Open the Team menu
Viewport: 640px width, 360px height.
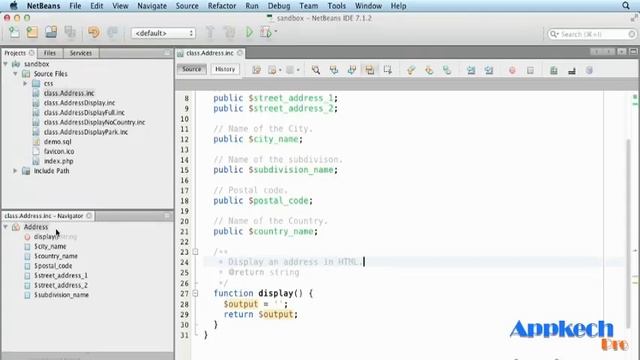pos(309,6)
